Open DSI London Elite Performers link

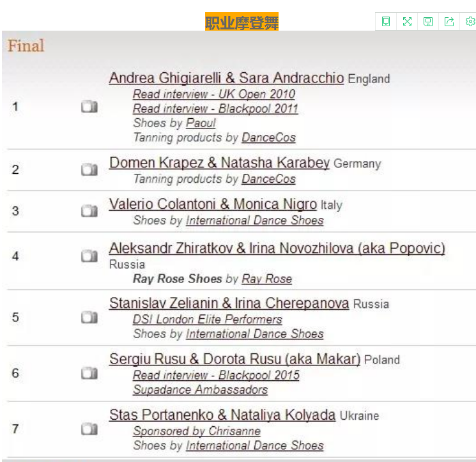(208, 320)
